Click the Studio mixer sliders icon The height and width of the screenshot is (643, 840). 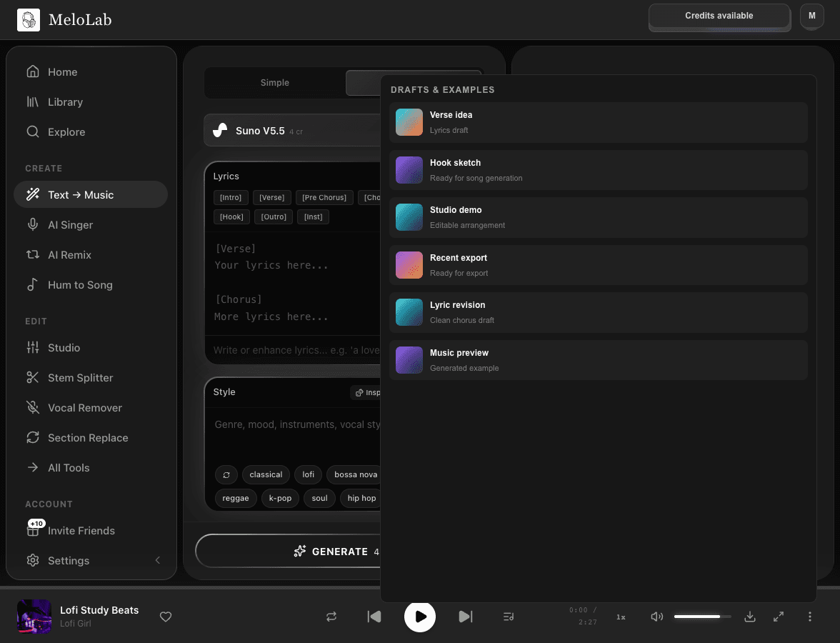33,348
